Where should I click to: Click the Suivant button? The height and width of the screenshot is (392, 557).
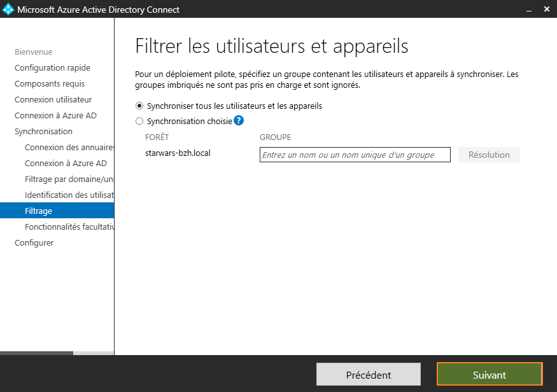[x=490, y=374]
